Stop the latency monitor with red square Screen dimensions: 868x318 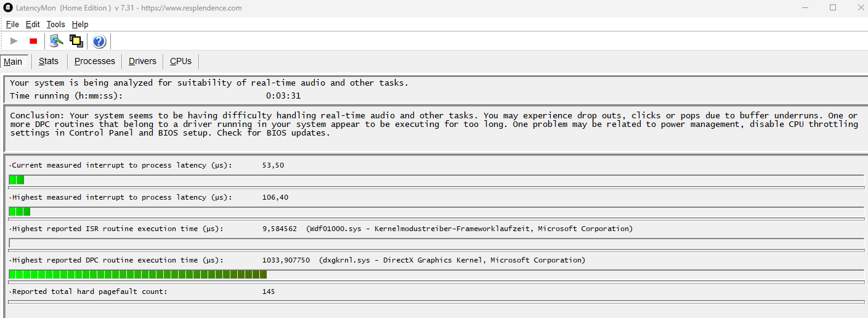pyautogui.click(x=33, y=41)
